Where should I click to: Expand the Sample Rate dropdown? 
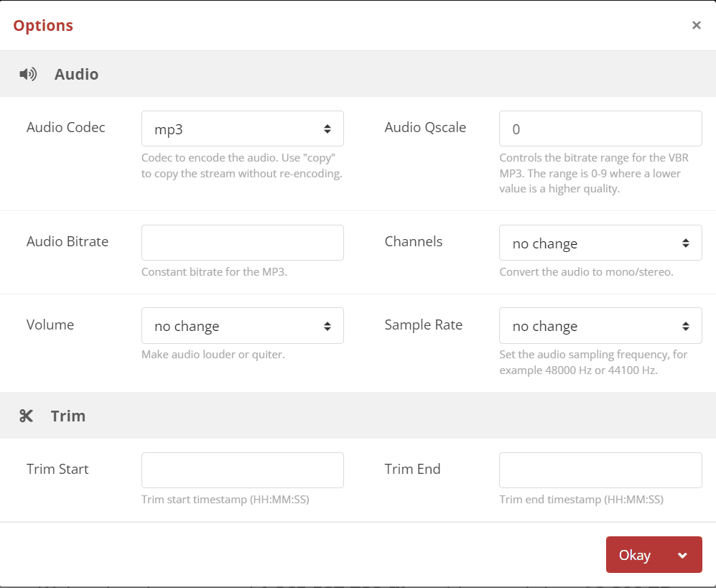coord(600,326)
